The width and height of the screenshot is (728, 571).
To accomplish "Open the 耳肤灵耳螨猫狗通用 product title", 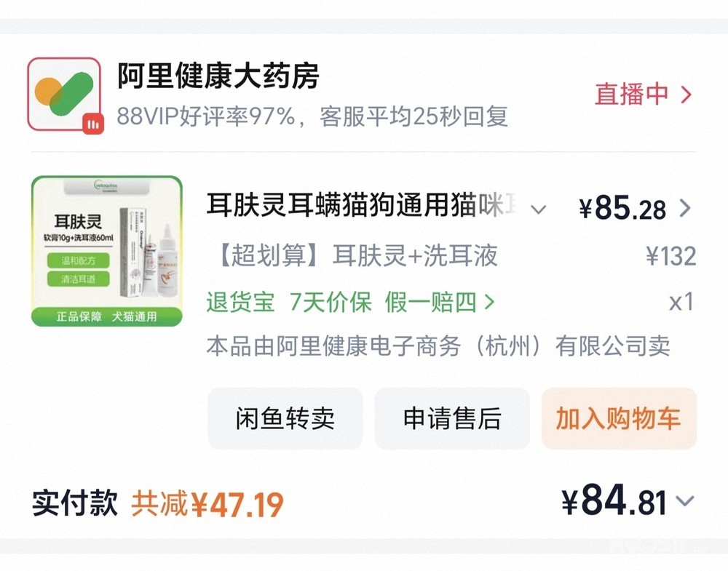I will tap(362, 207).
